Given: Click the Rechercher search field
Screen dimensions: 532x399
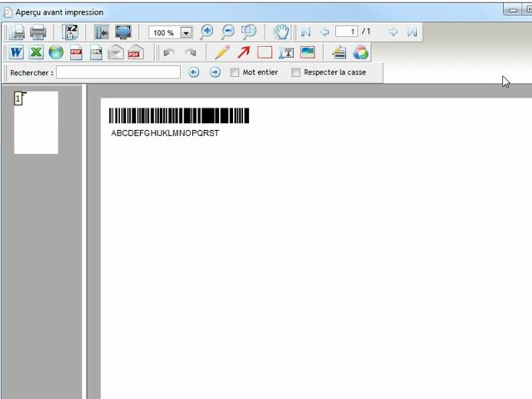Looking at the screenshot, I should pyautogui.click(x=118, y=72).
